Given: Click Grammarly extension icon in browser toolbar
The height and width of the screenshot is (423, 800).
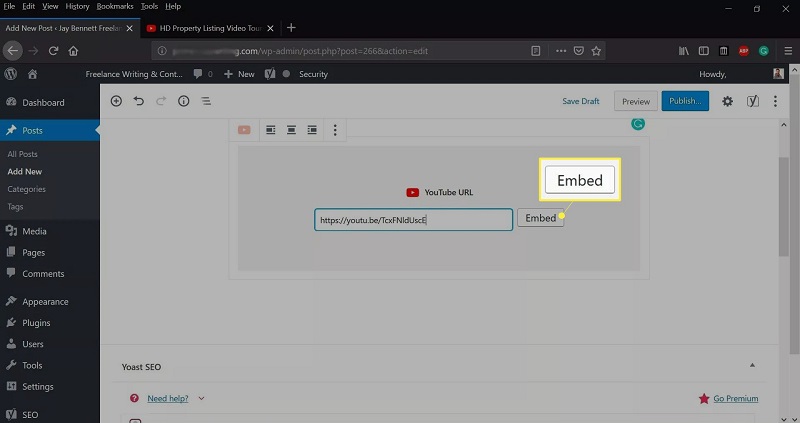Looking at the screenshot, I should (764, 51).
